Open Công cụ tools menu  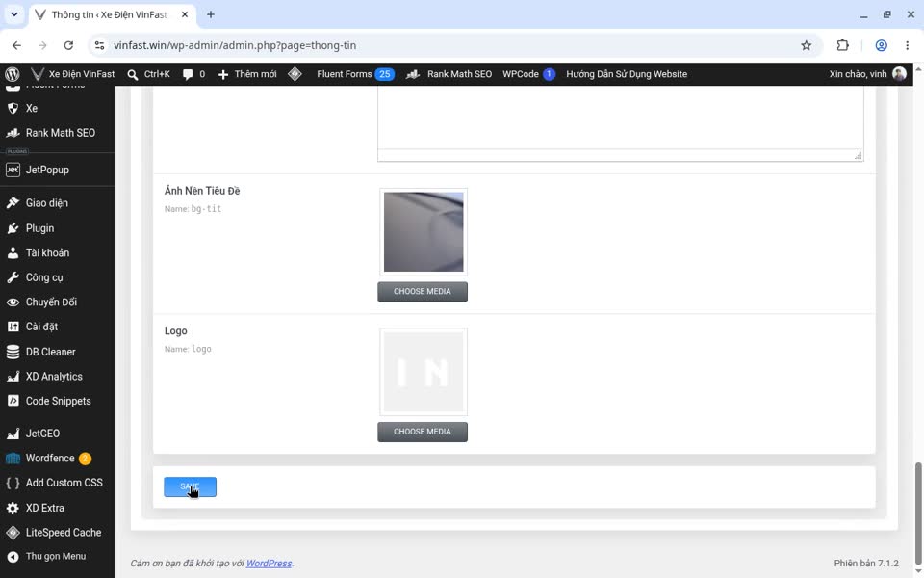[58, 277]
